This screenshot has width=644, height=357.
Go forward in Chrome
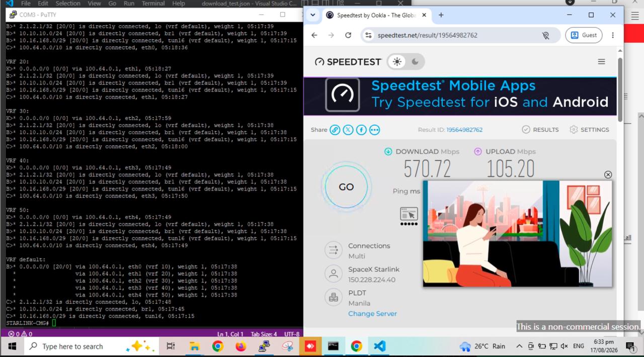pos(331,35)
